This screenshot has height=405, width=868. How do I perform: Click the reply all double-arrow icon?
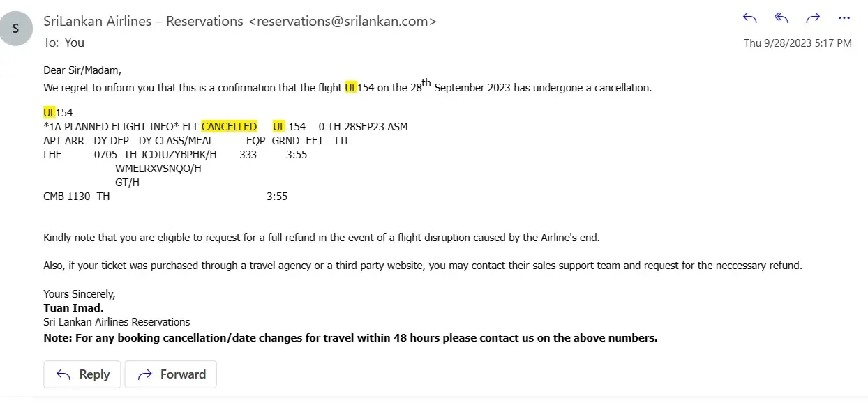(x=781, y=18)
